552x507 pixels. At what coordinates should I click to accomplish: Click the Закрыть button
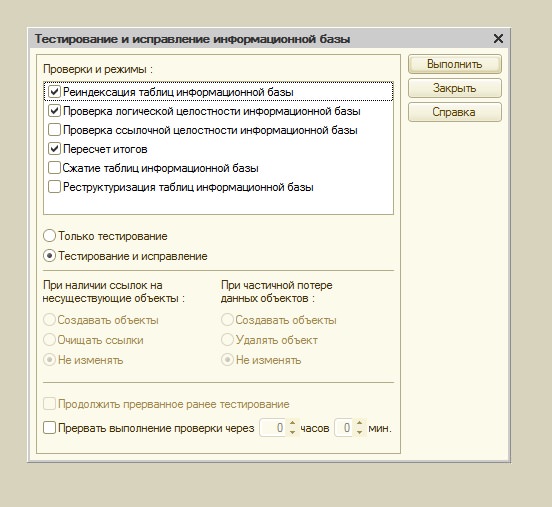coord(454,88)
